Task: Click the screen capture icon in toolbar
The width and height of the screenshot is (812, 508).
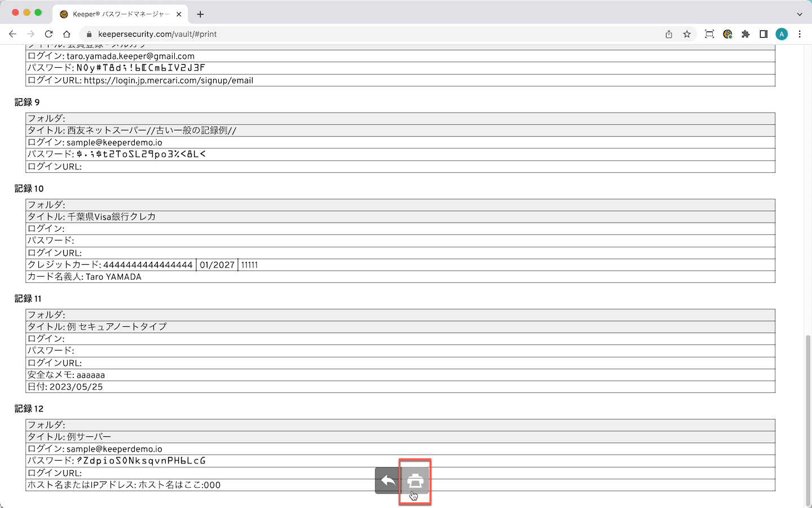Action: point(709,34)
